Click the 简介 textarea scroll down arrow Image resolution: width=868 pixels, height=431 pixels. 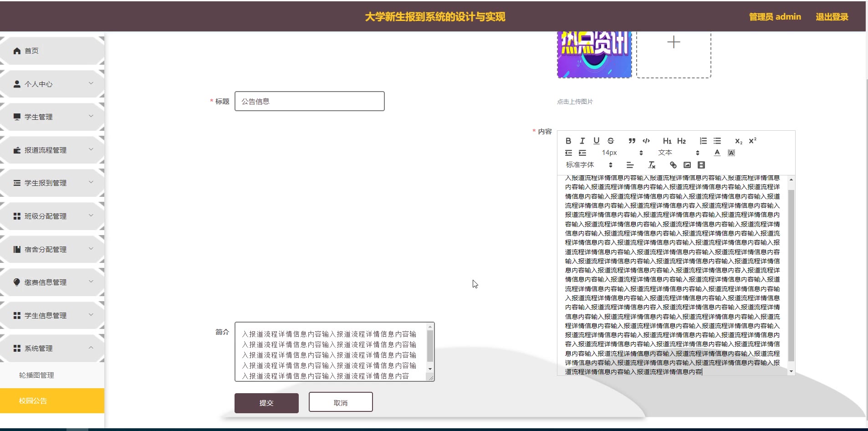[x=430, y=369]
